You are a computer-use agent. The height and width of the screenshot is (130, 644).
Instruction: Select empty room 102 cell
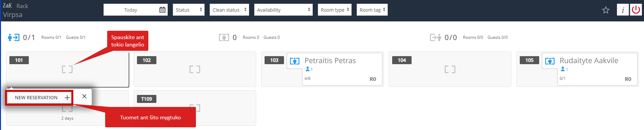195,69
